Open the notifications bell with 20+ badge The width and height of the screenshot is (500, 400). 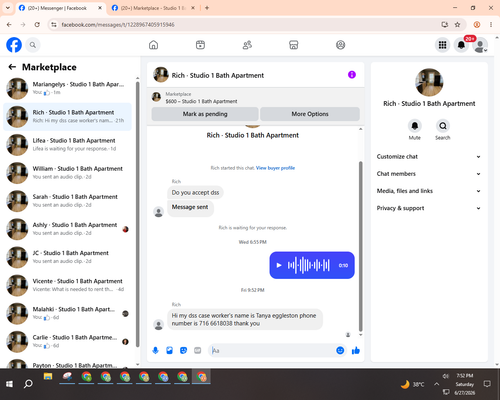[461, 45]
